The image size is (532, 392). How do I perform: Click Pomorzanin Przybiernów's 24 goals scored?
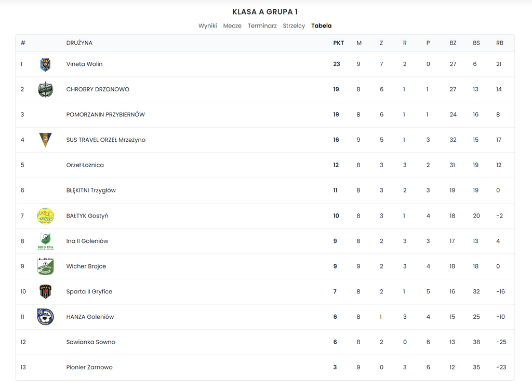453,115
